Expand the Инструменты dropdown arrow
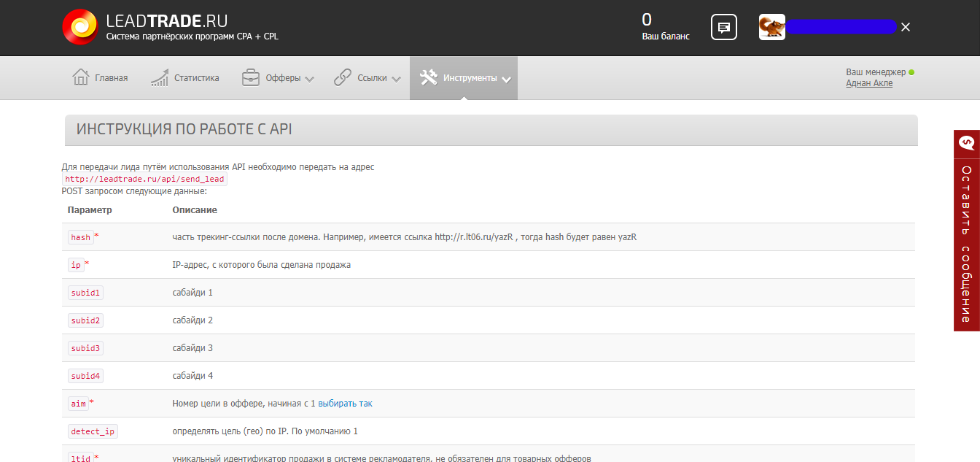 coord(506,79)
